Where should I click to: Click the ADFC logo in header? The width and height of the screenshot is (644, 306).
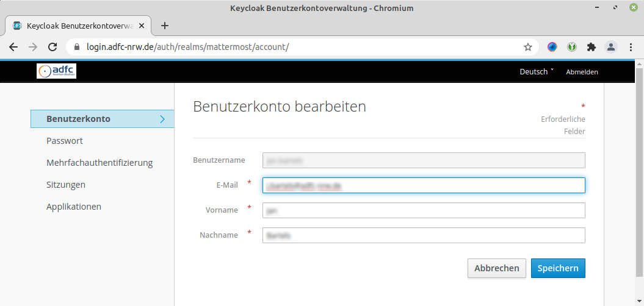coord(57,71)
